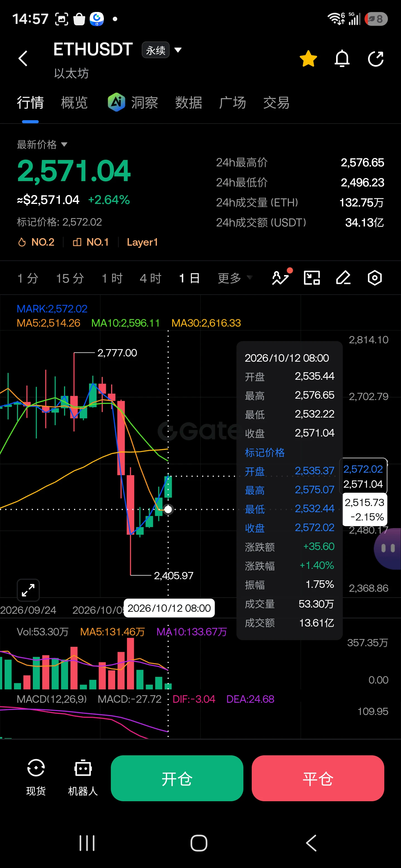401x868 pixels.
Task: Open chart settings hexagon icon
Action: coord(375,278)
